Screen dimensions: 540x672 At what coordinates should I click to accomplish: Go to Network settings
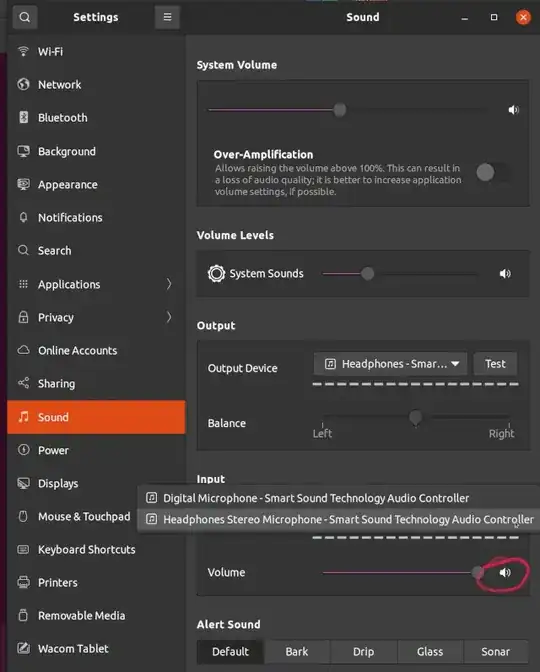pos(96,84)
